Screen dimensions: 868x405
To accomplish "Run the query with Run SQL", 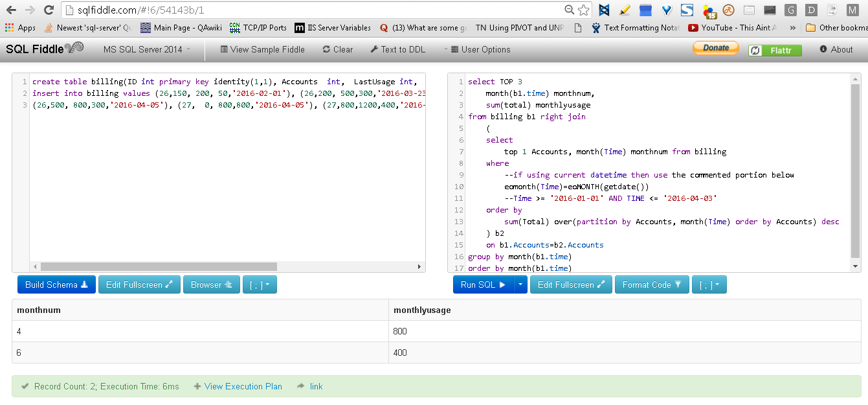I will (483, 284).
